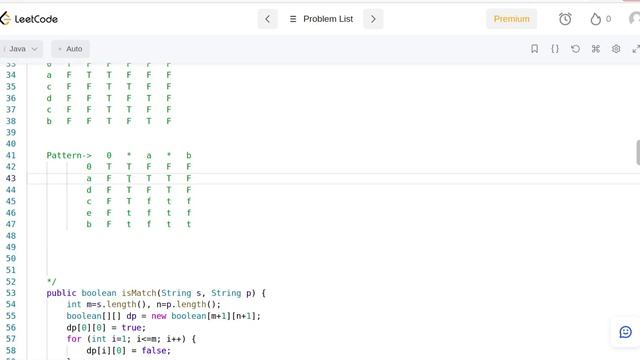Click the Premium button

coord(511,19)
